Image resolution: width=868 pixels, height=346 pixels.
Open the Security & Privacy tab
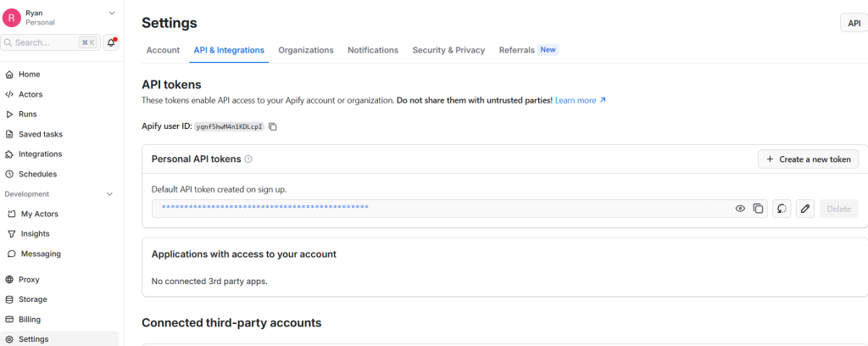point(448,50)
